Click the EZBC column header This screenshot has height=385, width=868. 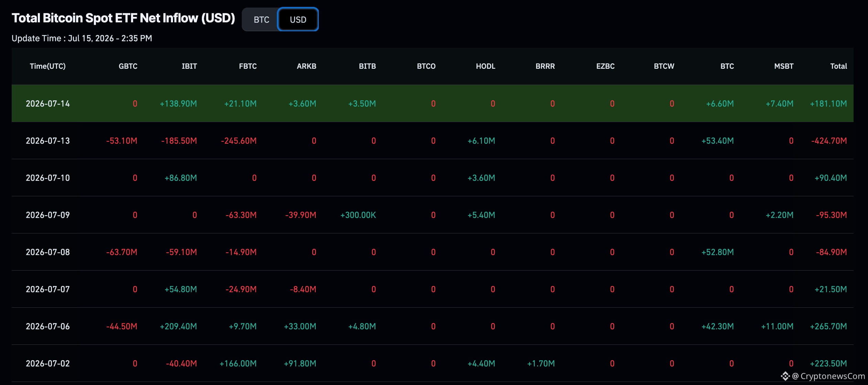click(605, 66)
